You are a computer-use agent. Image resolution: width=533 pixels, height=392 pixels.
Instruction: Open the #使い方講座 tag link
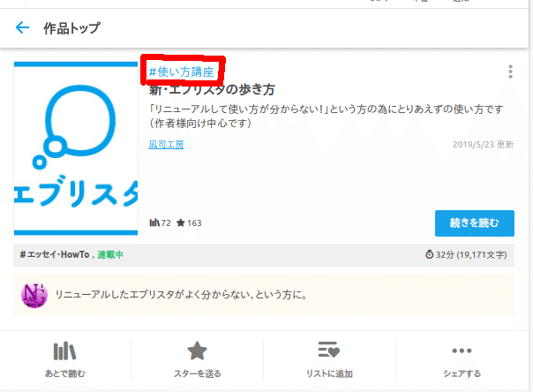pos(182,72)
